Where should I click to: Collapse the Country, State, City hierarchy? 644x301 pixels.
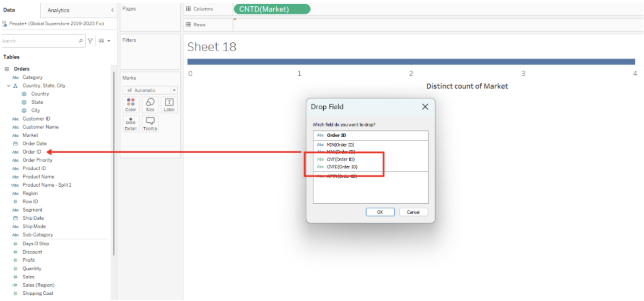pyautogui.click(x=9, y=85)
